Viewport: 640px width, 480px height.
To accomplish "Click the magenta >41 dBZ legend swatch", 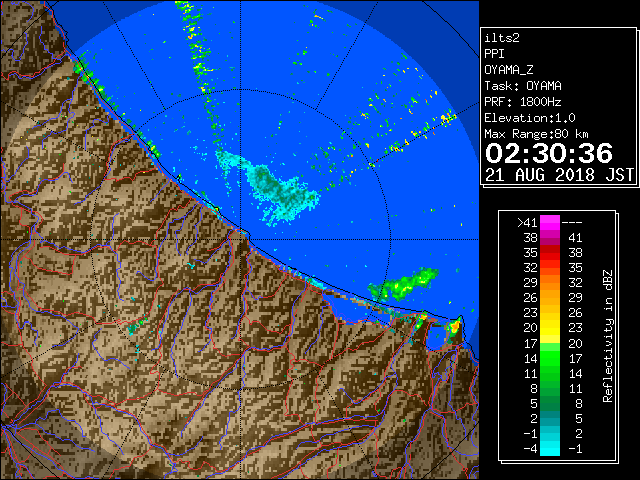I will 550,222.
